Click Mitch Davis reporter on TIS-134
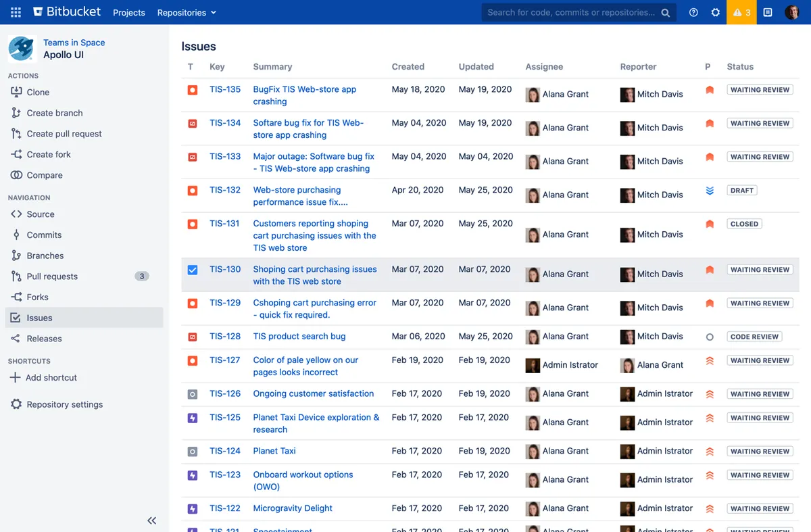Viewport: 811px width, 532px height. click(652, 128)
